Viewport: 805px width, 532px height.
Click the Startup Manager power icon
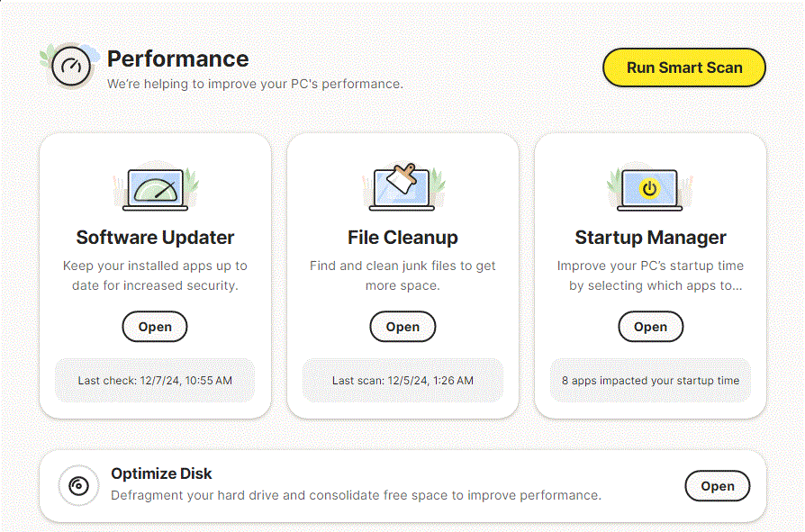click(649, 189)
